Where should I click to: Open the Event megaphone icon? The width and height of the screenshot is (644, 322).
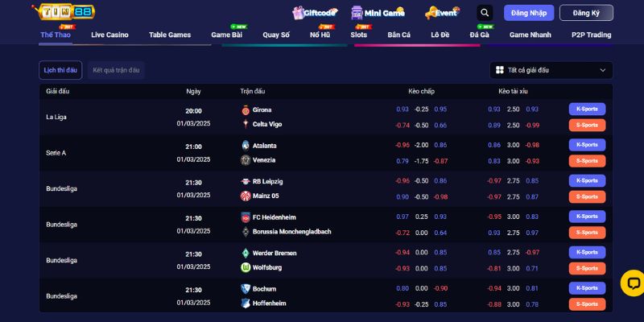point(431,13)
